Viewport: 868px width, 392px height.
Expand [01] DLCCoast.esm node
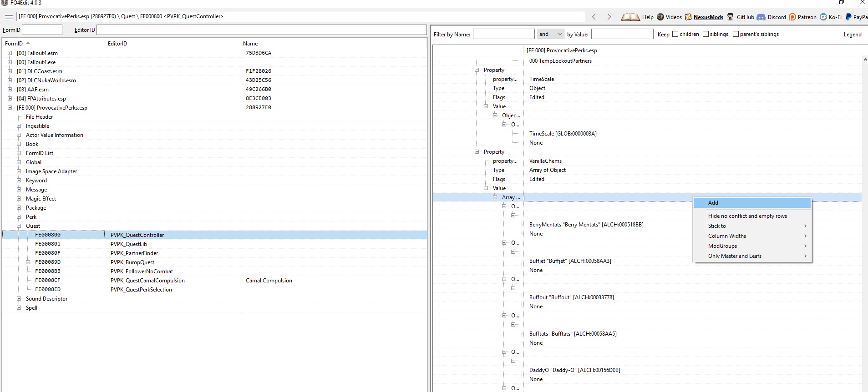pyautogui.click(x=10, y=71)
